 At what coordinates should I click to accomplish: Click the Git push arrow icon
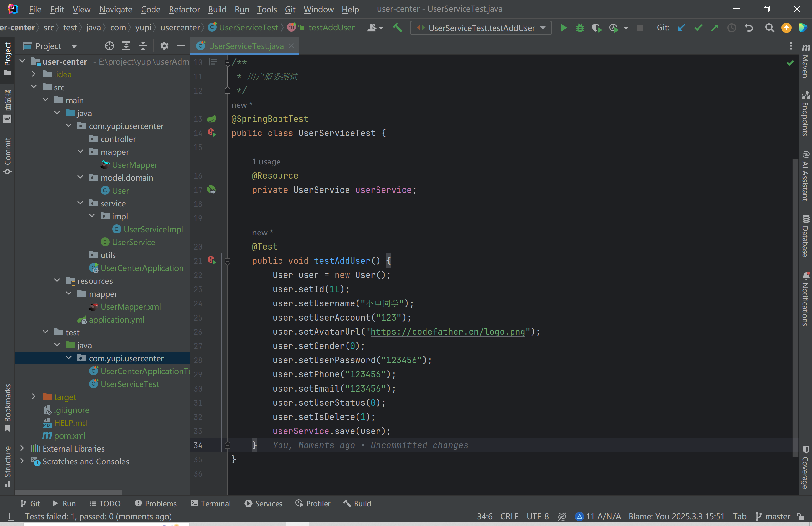tap(714, 28)
